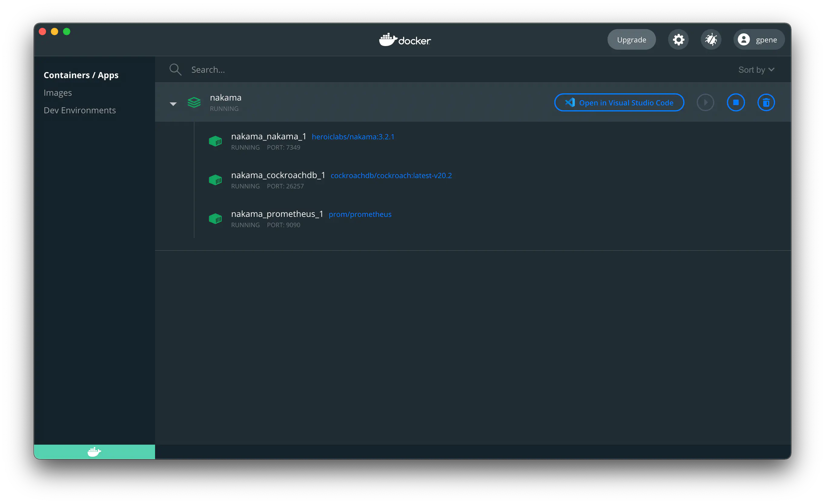Open the troubleshoot bug icon
Viewport: 825px width, 504px height.
tap(711, 40)
